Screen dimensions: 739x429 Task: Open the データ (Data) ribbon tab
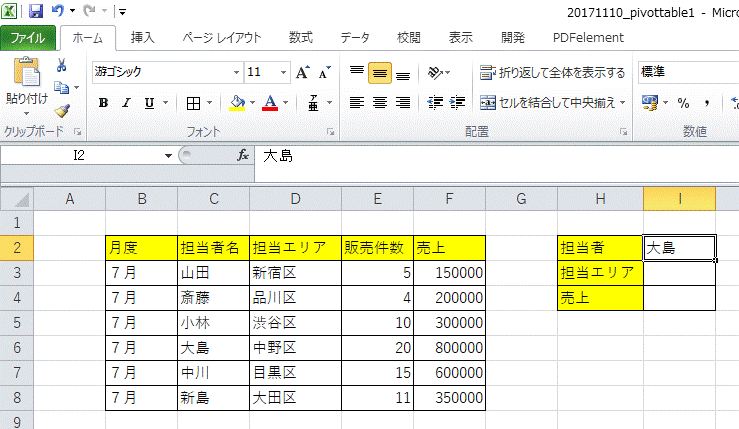pos(354,38)
